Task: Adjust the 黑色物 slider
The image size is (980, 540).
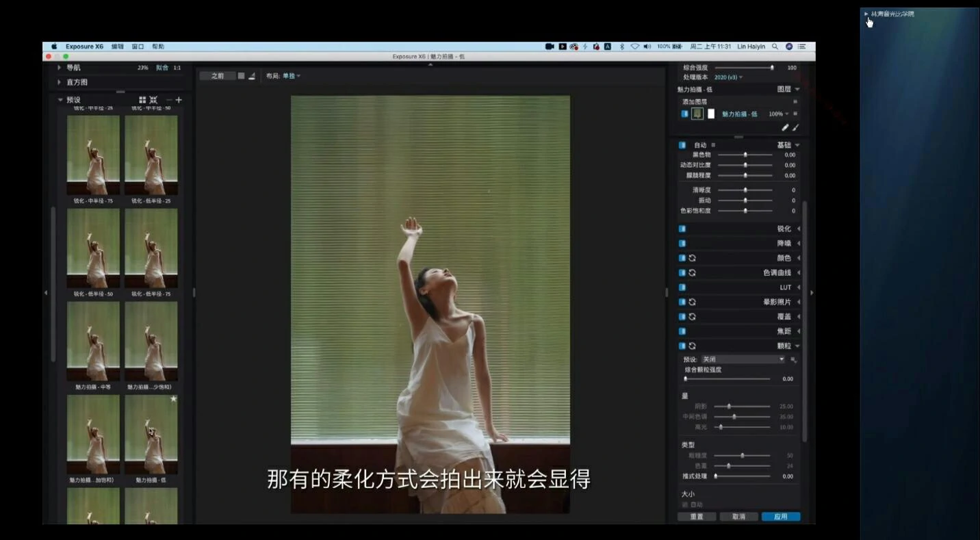Action: pyautogui.click(x=745, y=155)
